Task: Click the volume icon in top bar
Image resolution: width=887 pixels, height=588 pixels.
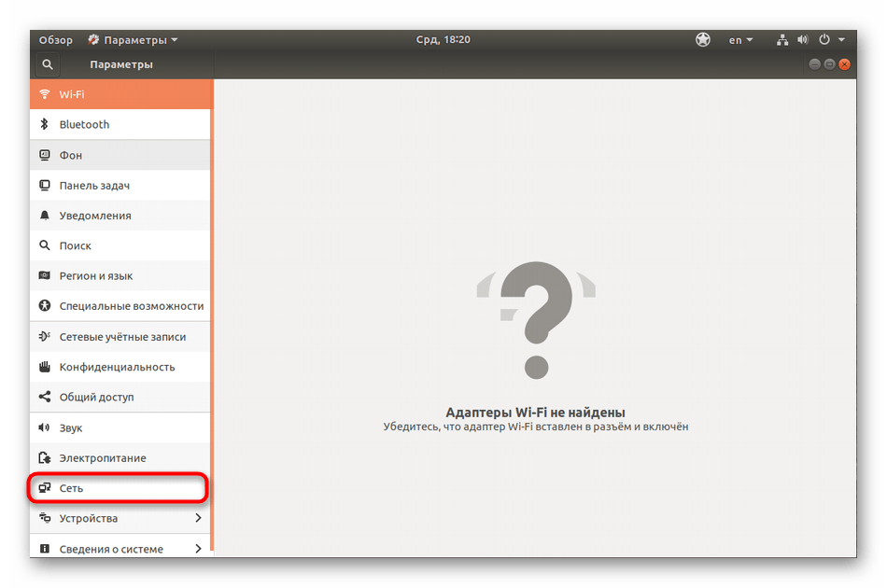Action: pyautogui.click(x=803, y=39)
